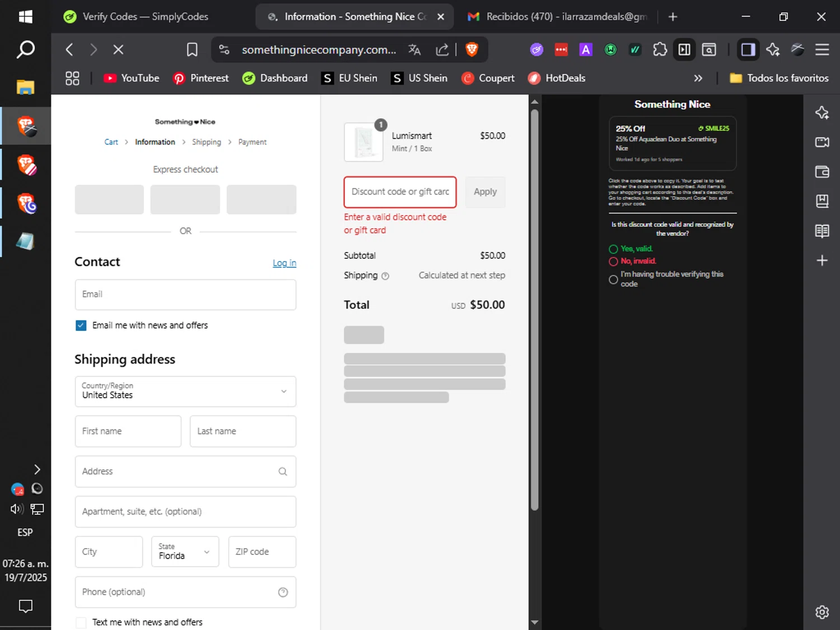Open Dashboard bookmark
The image size is (840, 630).
tap(275, 78)
